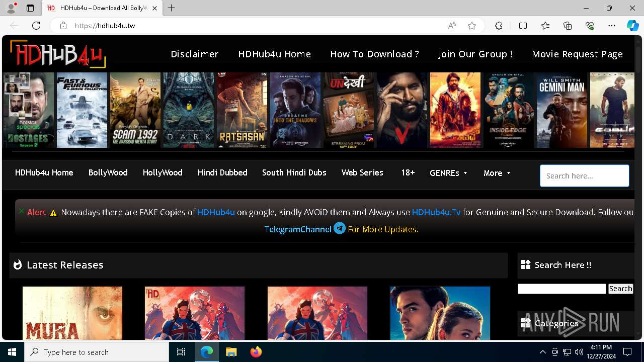644x362 pixels.
Task: Open taskbar clock showing 4:11 PM
Action: (601, 352)
